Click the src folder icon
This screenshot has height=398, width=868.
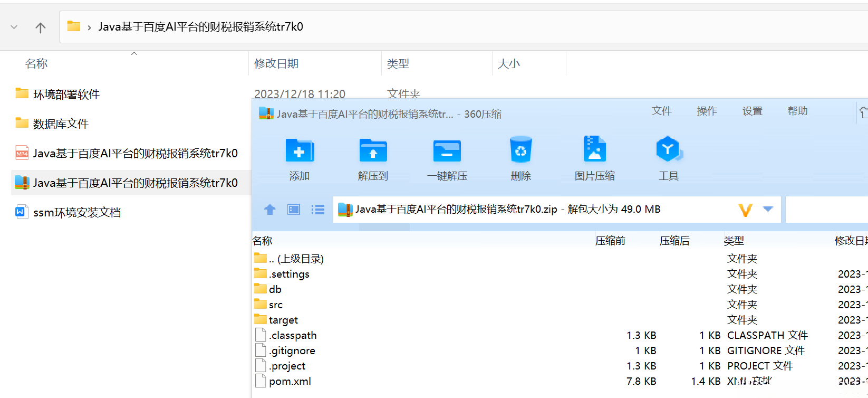point(261,304)
